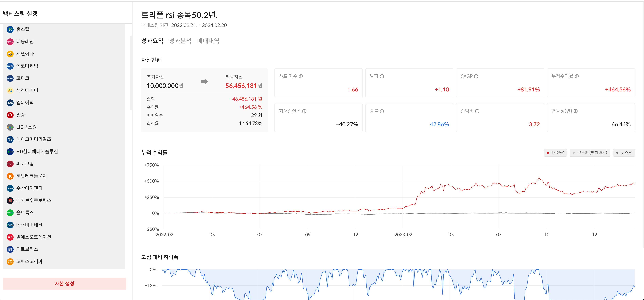Open info tooltip icon next to 샤프 지수
The width and height of the screenshot is (644, 300).
coord(301,77)
